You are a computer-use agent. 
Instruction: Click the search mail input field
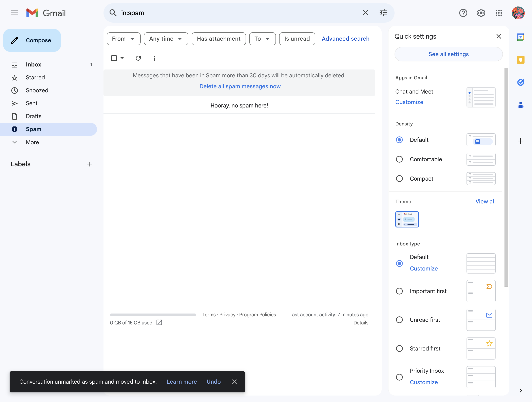tap(238, 13)
